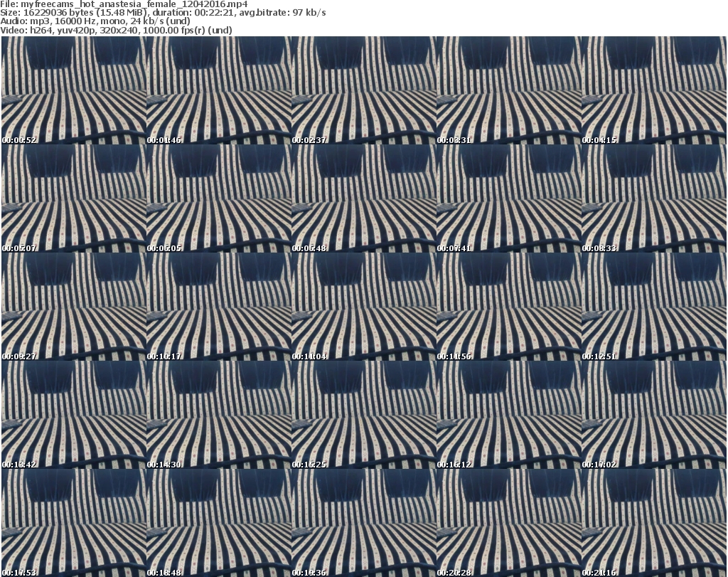Choose the thumbnail stamped 00:19:36
This screenshot has height=577, width=728.
[363, 523]
